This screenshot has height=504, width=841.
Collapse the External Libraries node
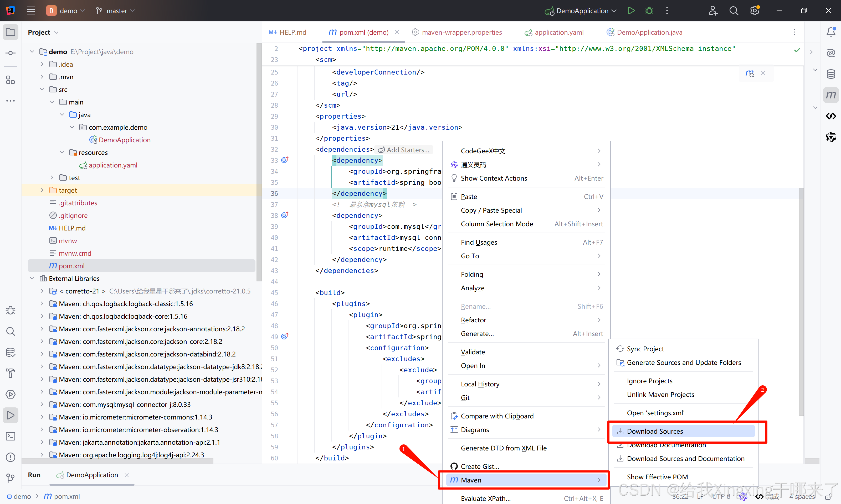(x=32, y=278)
